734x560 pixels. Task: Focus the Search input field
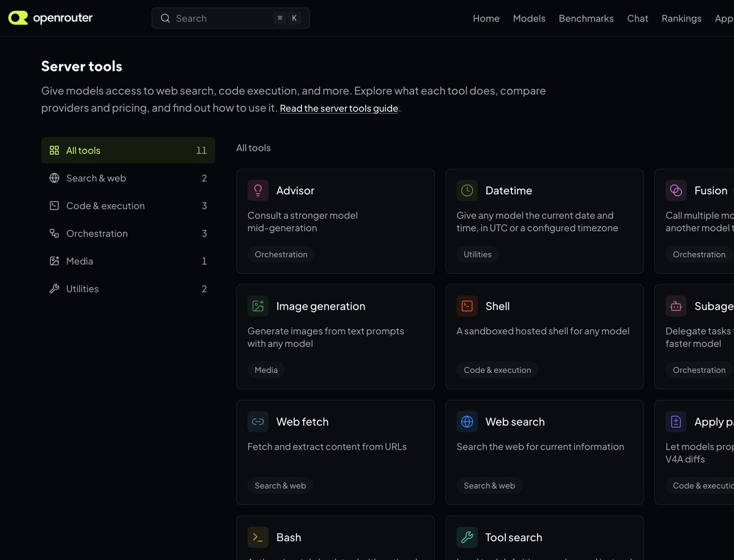231,18
